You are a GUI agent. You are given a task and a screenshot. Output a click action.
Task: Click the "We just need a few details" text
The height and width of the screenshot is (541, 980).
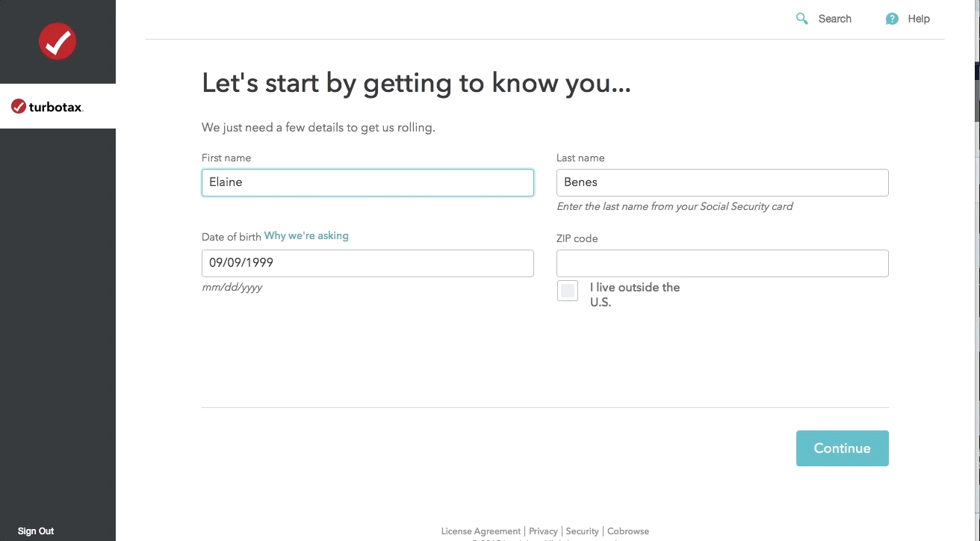coord(318,128)
